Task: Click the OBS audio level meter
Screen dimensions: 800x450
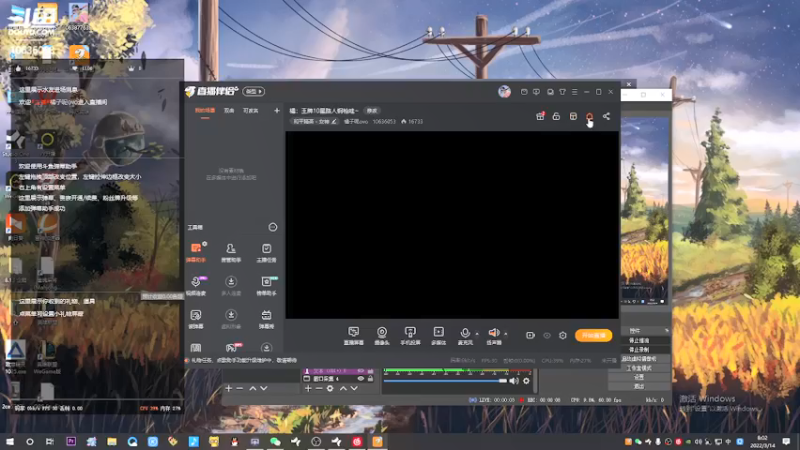Action: [x=457, y=371]
